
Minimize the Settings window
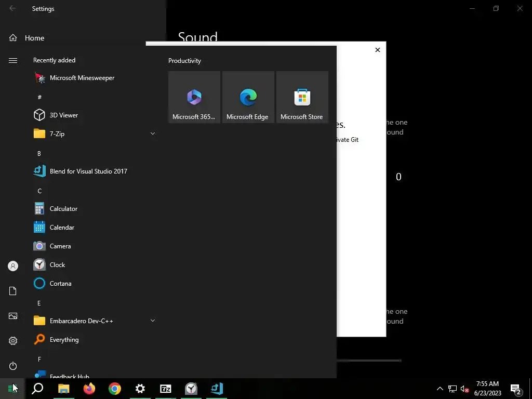(472, 8)
